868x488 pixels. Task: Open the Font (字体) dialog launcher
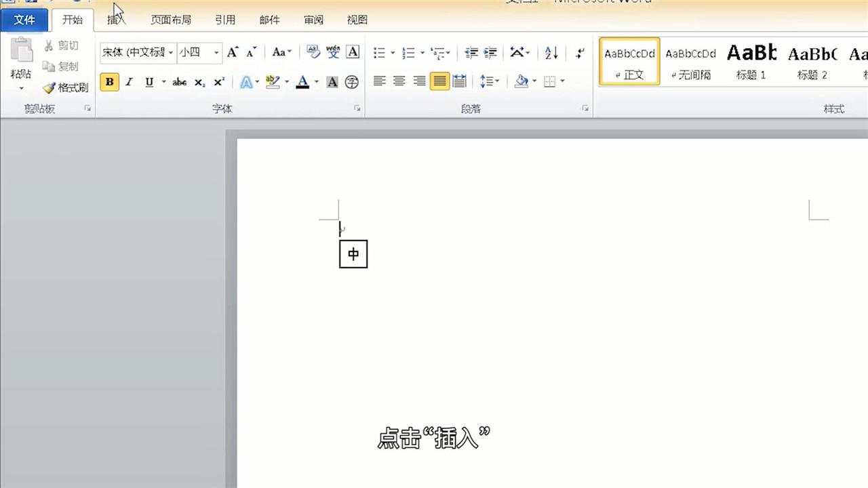pos(357,108)
